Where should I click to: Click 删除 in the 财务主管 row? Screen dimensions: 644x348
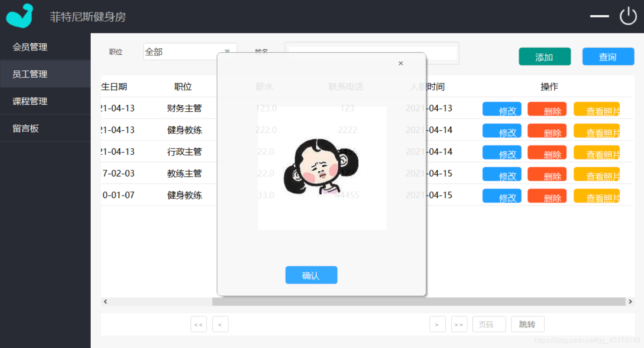pos(547,109)
